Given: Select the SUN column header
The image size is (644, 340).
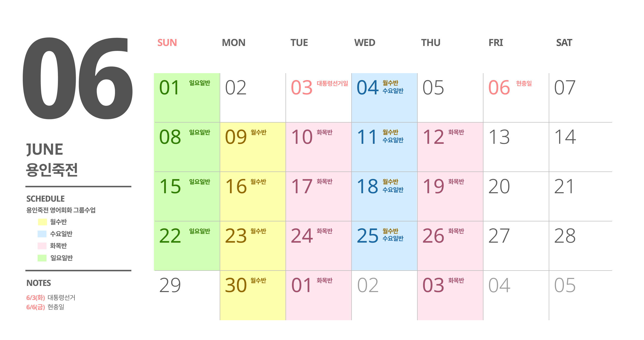Looking at the screenshot, I should click(x=167, y=43).
